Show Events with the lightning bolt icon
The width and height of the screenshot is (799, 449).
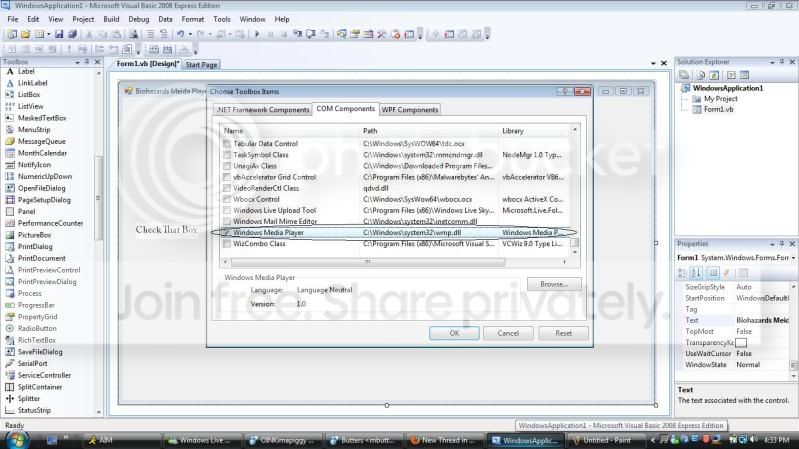(x=727, y=273)
